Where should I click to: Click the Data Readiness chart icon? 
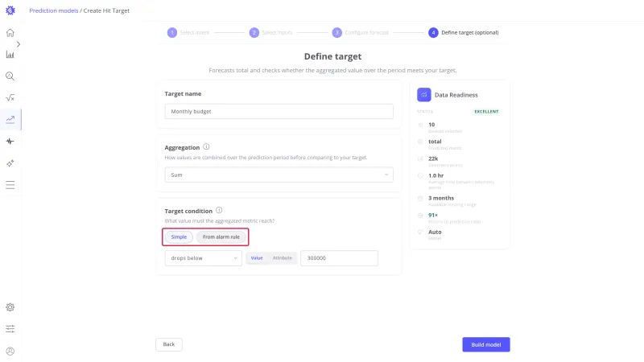(424, 95)
